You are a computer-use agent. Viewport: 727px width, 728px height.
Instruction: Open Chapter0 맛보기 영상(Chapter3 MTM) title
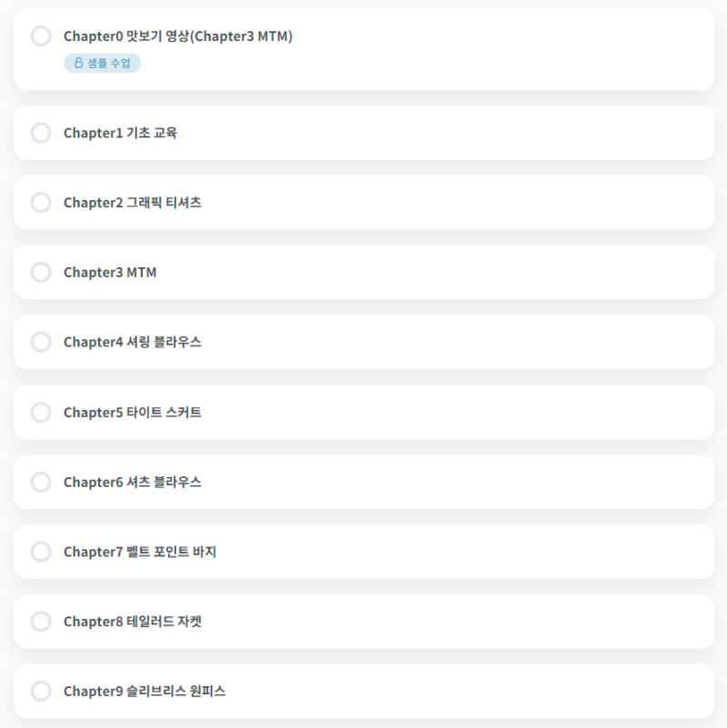coord(178,36)
